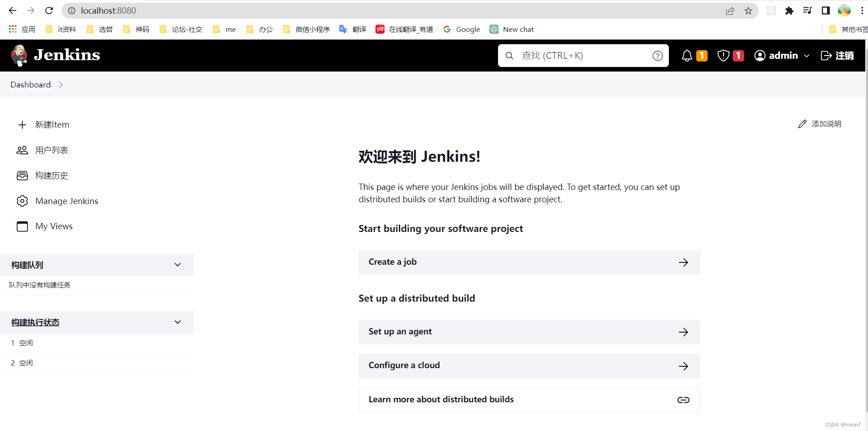Click the site info icon in the address bar
The height and width of the screenshot is (431, 868).
(x=72, y=10)
